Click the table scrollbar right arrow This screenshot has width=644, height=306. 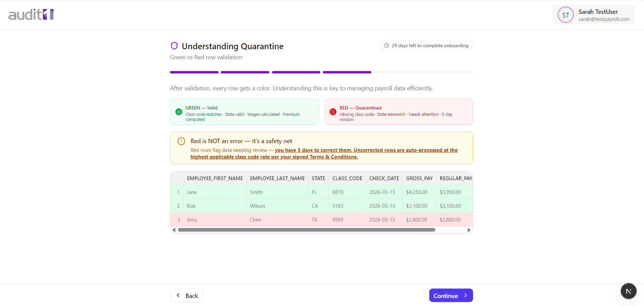coord(469,230)
